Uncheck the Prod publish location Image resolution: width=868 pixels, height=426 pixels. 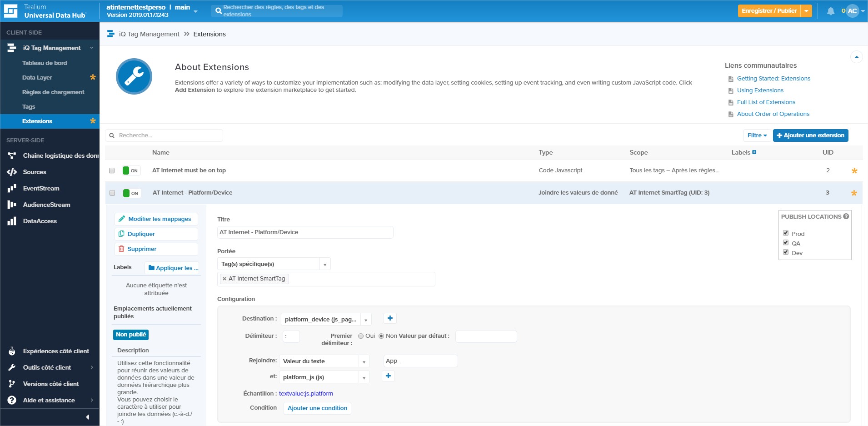[x=786, y=233]
